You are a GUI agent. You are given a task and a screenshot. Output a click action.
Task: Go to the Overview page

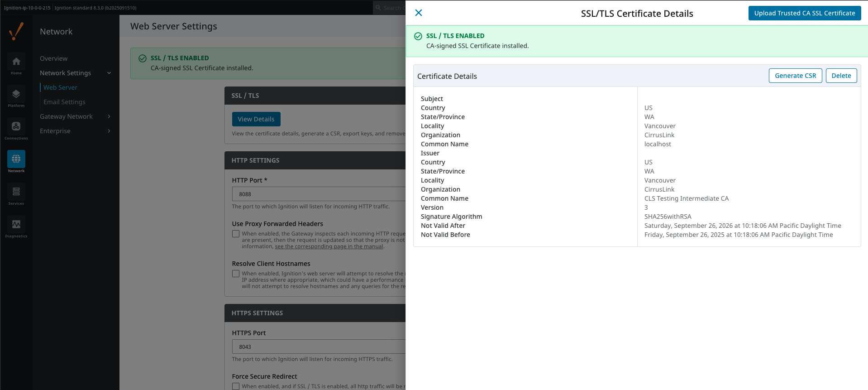pyautogui.click(x=53, y=58)
